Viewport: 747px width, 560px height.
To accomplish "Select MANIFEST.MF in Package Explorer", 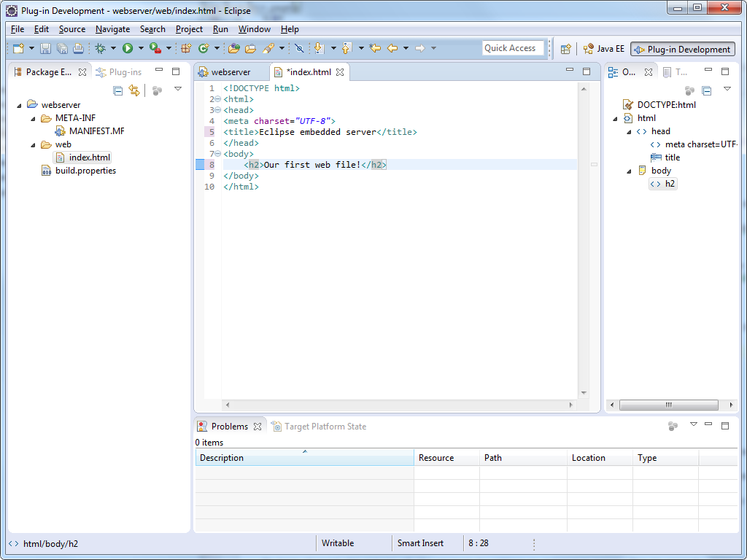I will pyautogui.click(x=90, y=131).
